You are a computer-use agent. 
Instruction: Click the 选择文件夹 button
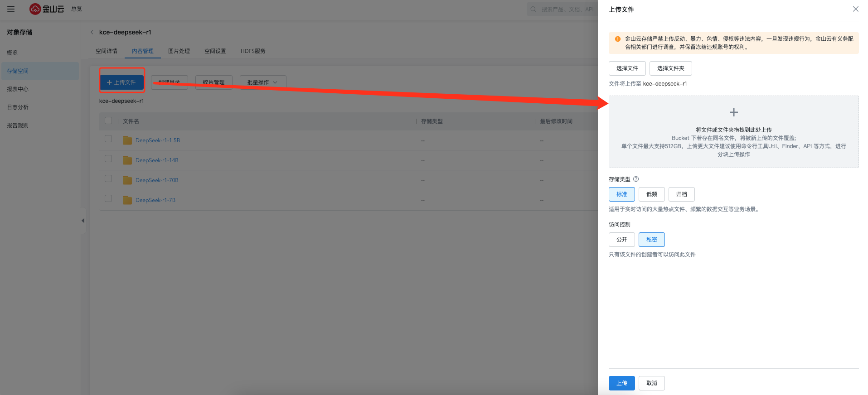coord(671,68)
